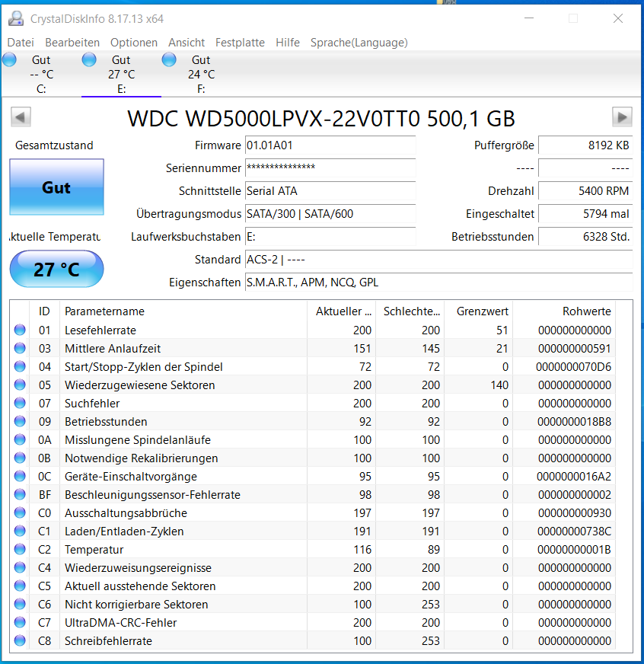Open the Sprache(Language) menu
The width and height of the screenshot is (644, 664).
(359, 43)
